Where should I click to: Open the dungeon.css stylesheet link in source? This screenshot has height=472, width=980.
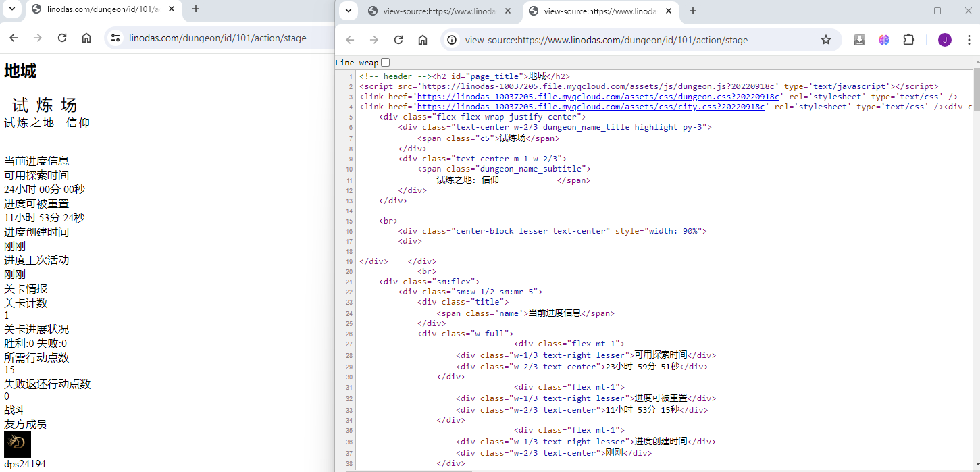[x=598, y=97]
